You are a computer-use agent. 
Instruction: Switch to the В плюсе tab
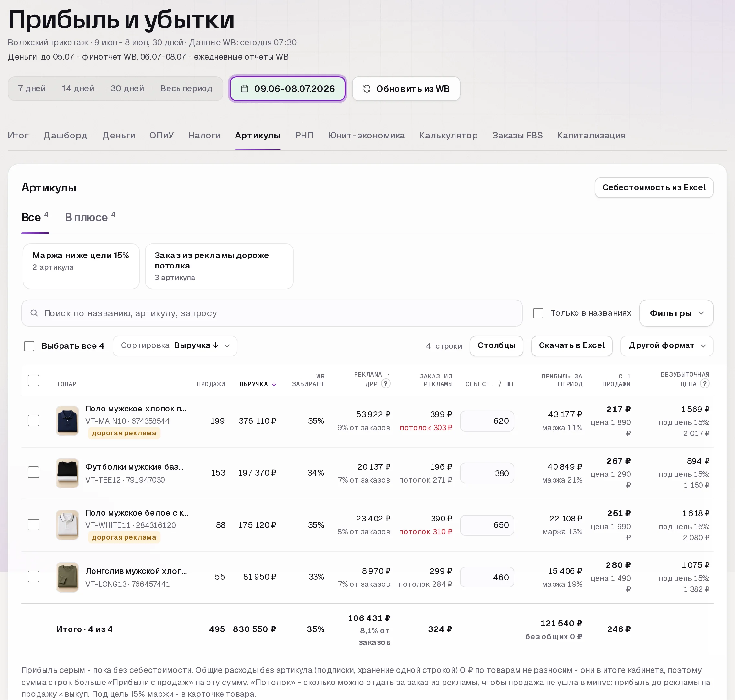[90, 217]
